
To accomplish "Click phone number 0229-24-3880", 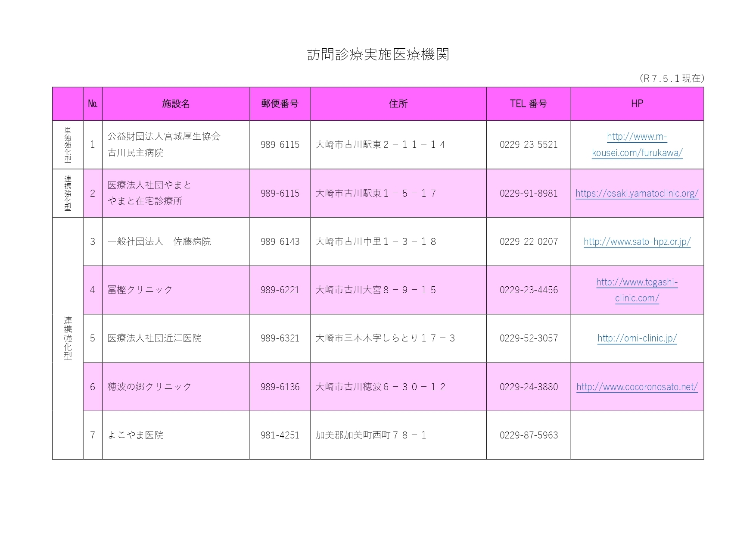I will [x=529, y=387].
